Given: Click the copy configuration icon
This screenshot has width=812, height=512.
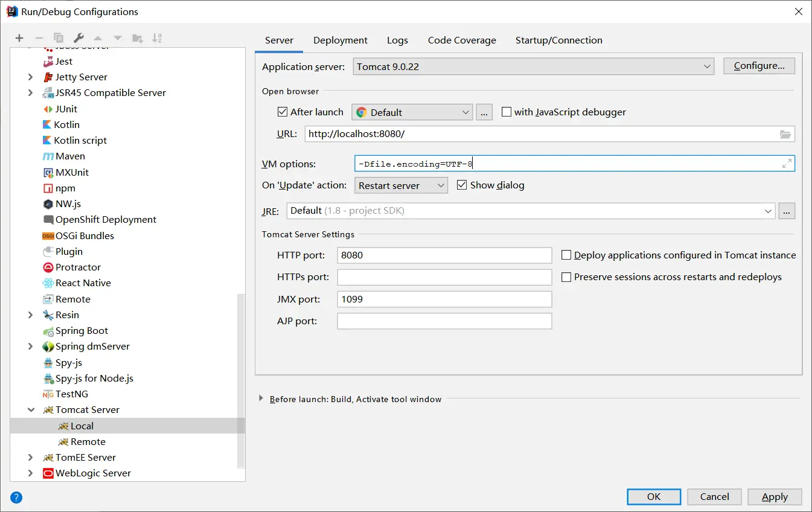Looking at the screenshot, I should click(59, 38).
